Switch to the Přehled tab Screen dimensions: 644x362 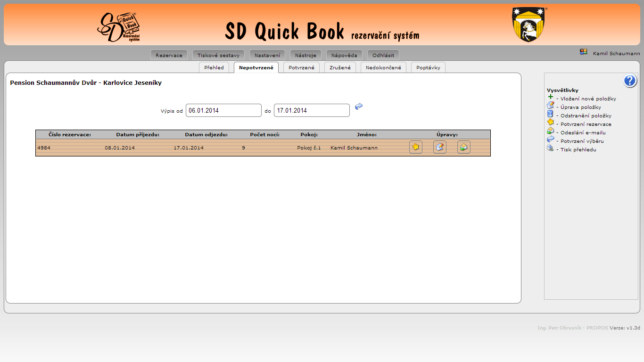[214, 67]
